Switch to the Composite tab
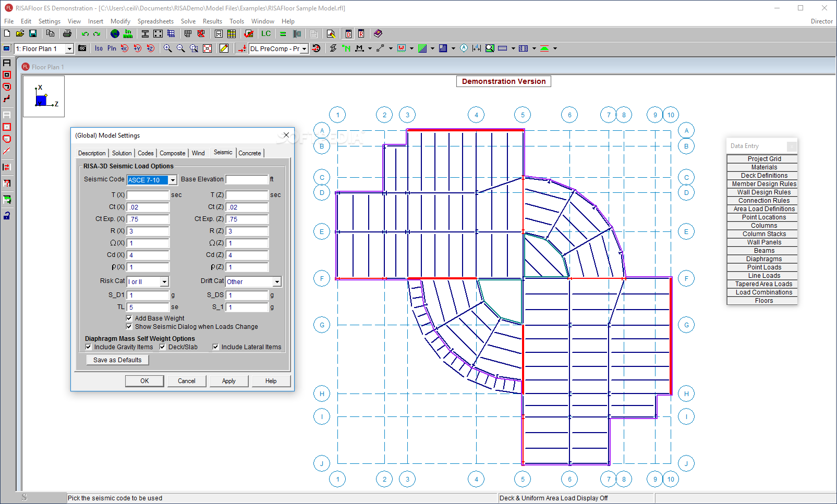Viewport: 837px width, 504px height. click(172, 153)
